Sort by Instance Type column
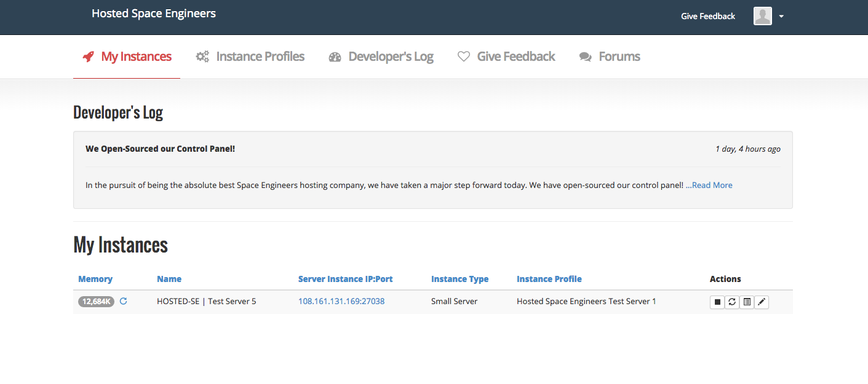Viewport: 868px width, 384px height. point(460,279)
